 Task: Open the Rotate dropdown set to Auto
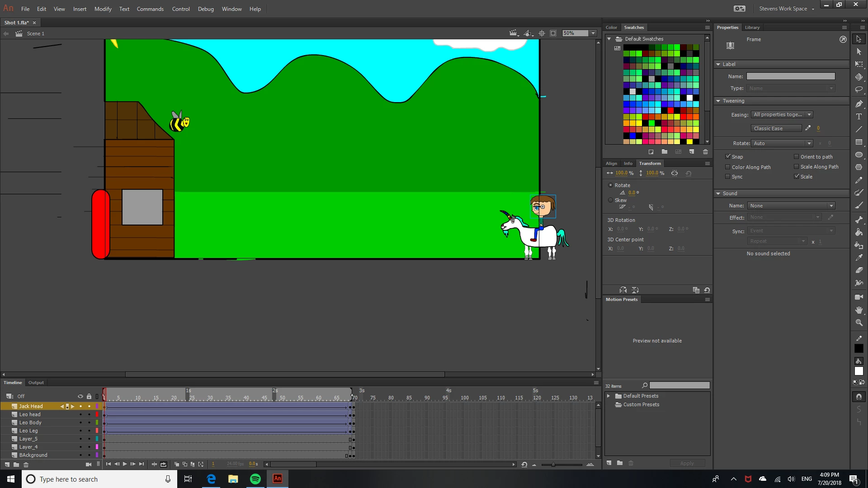[x=782, y=143]
